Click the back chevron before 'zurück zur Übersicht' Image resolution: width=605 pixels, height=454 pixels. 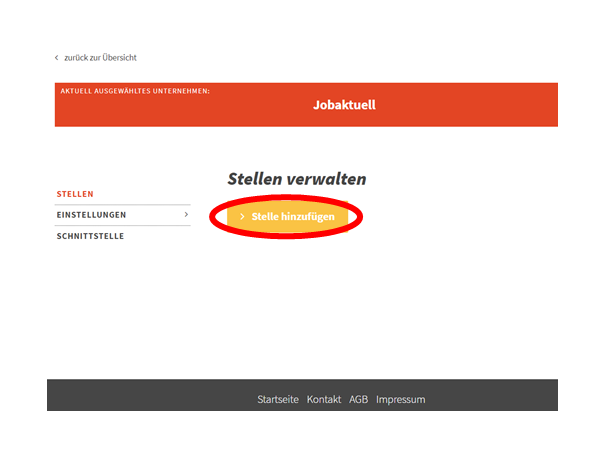coord(57,57)
